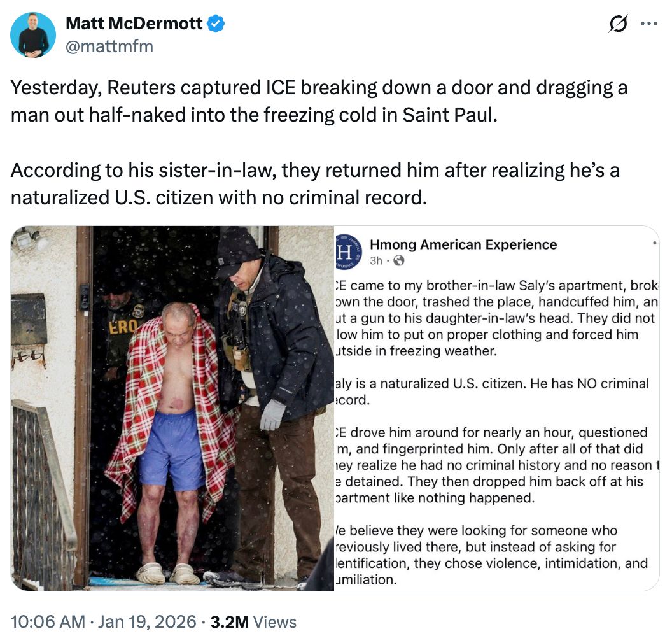Click the Matt McDermott display name
672x643 pixels.
(x=134, y=25)
